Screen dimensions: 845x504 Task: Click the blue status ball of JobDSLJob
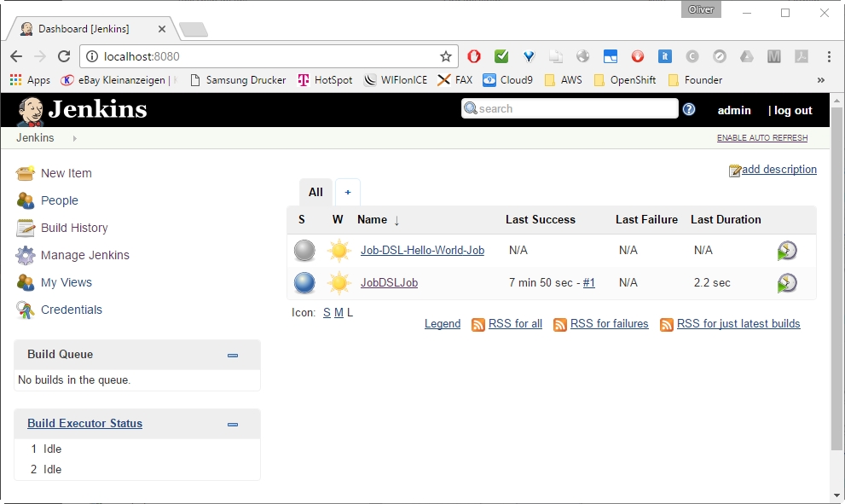[304, 283]
